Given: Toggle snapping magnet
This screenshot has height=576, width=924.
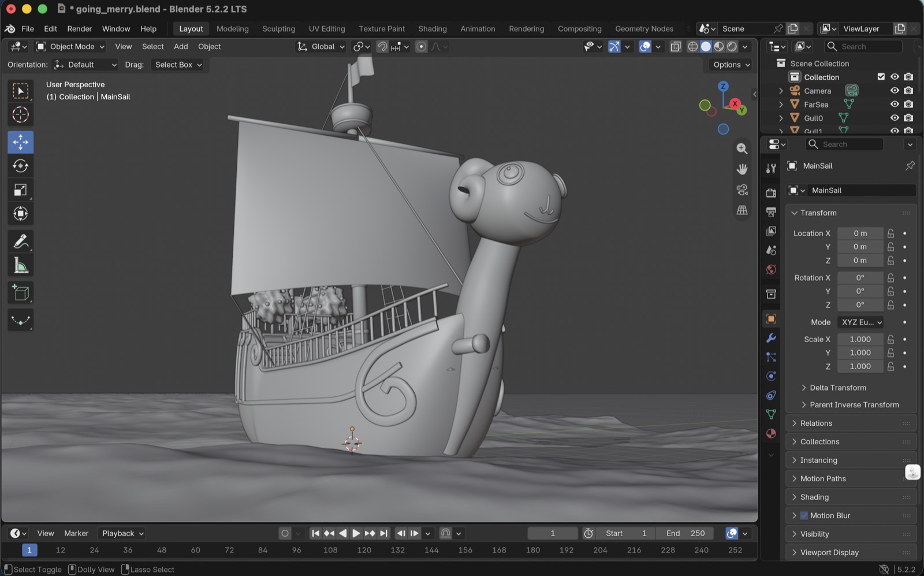Looking at the screenshot, I should tap(382, 47).
